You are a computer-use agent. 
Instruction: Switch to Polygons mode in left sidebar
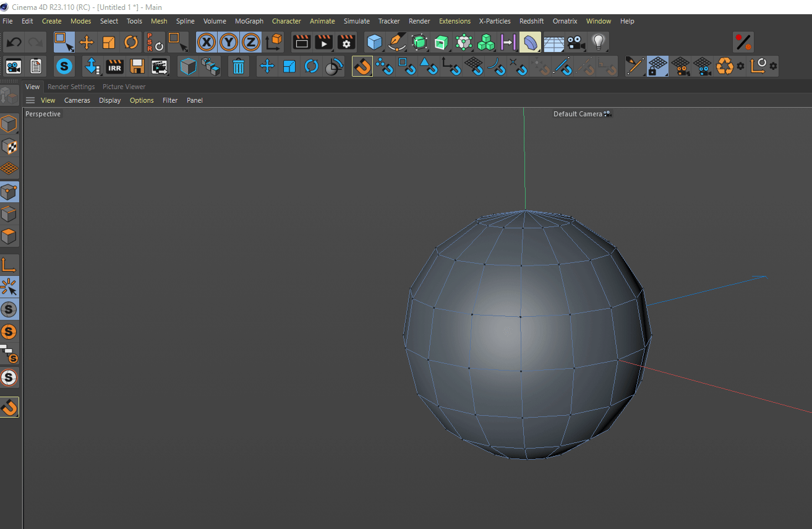click(x=9, y=236)
